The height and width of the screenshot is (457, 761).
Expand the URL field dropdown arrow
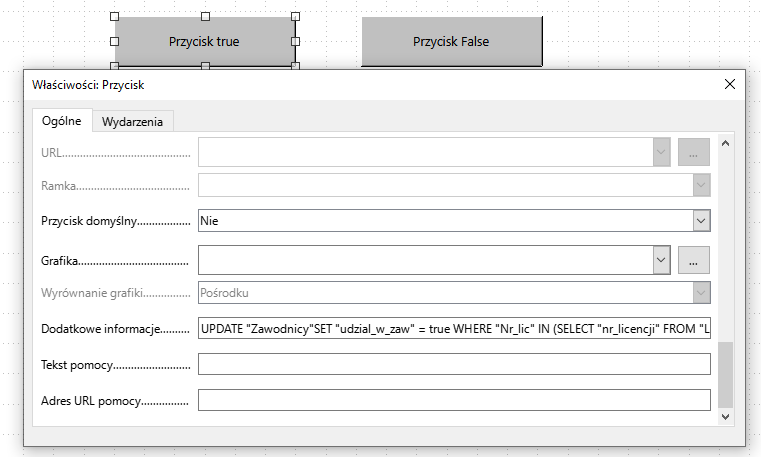point(661,151)
